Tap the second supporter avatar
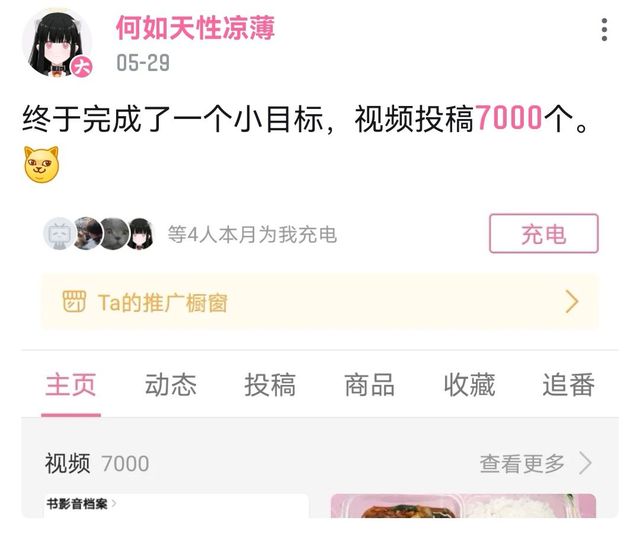 (x=87, y=233)
